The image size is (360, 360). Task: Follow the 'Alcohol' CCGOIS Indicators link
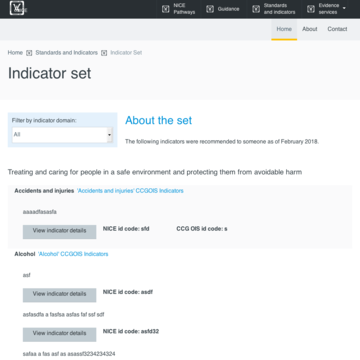tap(73, 254)
